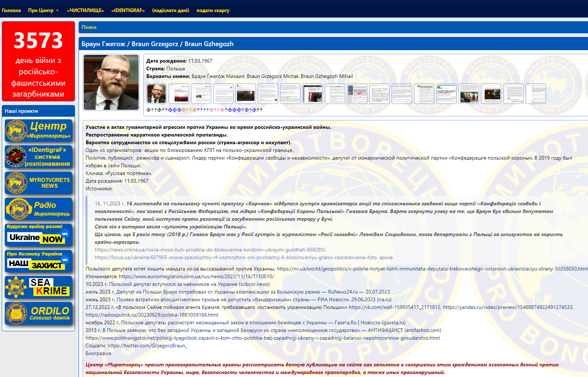
Task: Open the ORDILO project banner
Action: click(38, 313)
